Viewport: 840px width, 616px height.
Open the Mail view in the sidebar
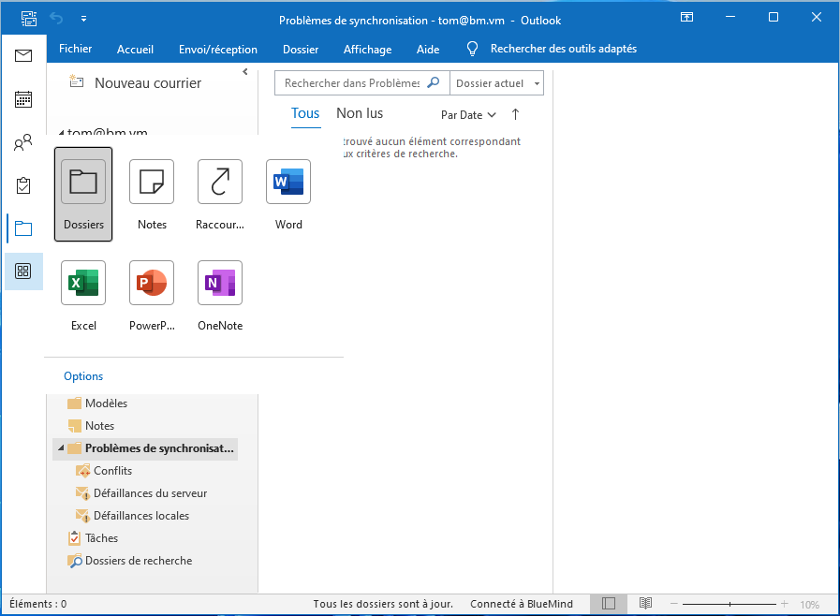coord(23,54)
